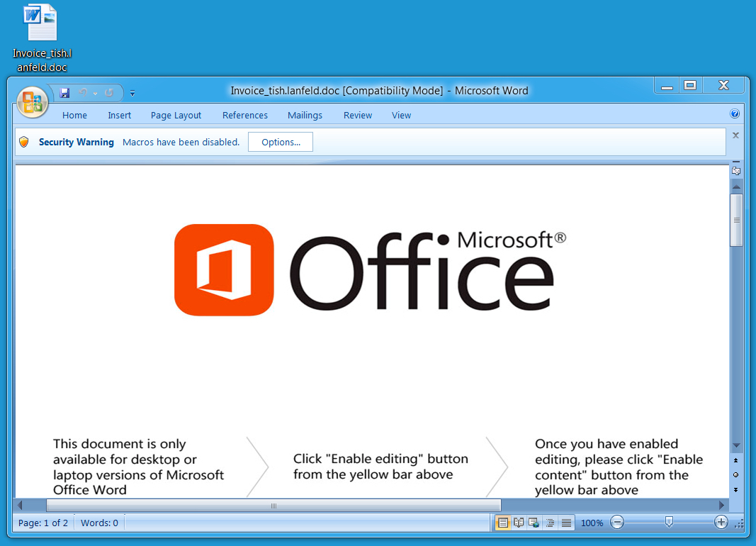The image size is (756, 546).
Task: Click the Select Browse Object circle button
Action: pyautogui.click(x=735, y=475)
